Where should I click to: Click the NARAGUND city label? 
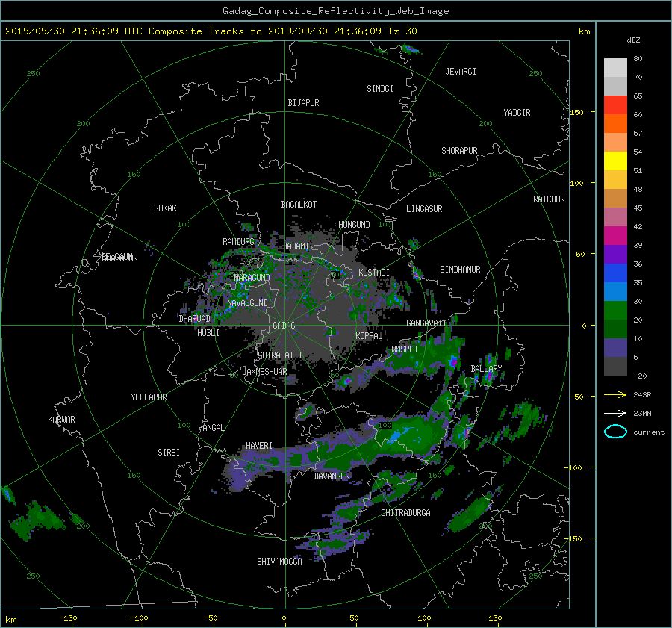tap(252, 278)
